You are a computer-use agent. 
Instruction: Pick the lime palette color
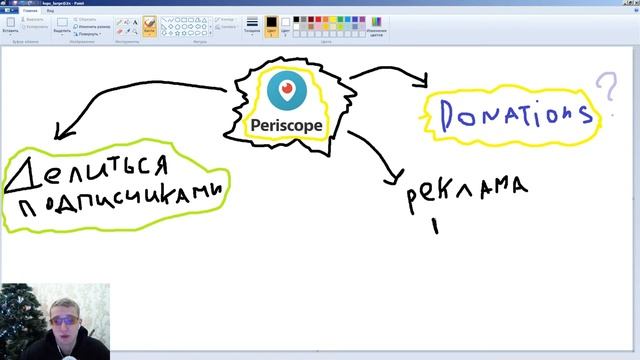pyautogui.click(x=340, y=27)
